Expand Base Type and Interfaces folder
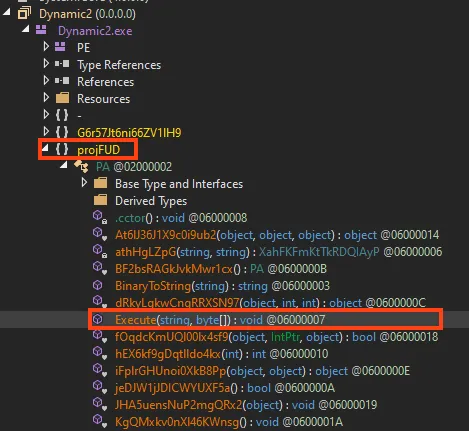 click(84, 183)
